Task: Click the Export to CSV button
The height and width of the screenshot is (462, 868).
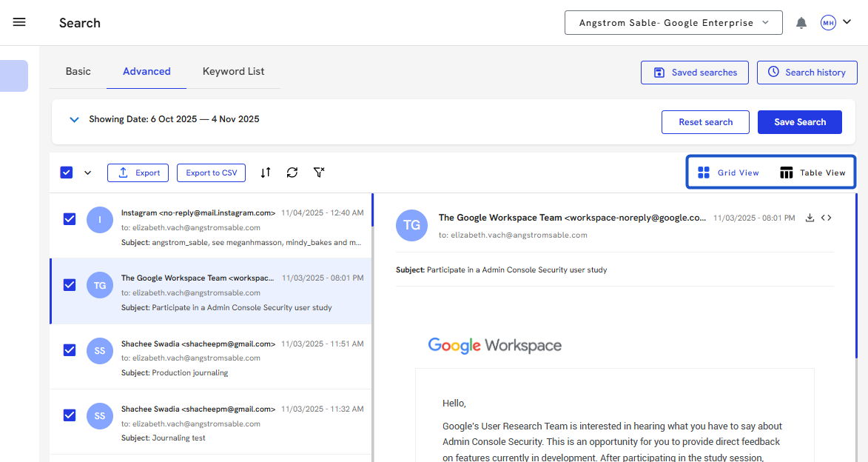Action: pos(211,173)
